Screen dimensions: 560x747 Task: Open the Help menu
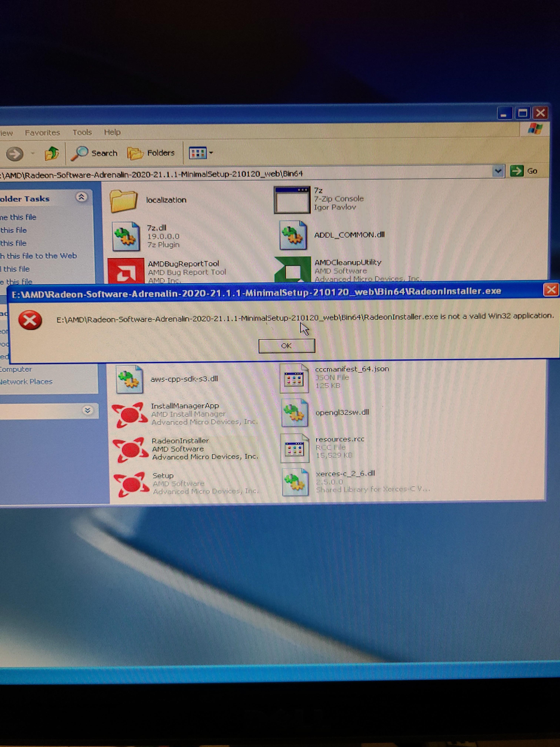112,132
